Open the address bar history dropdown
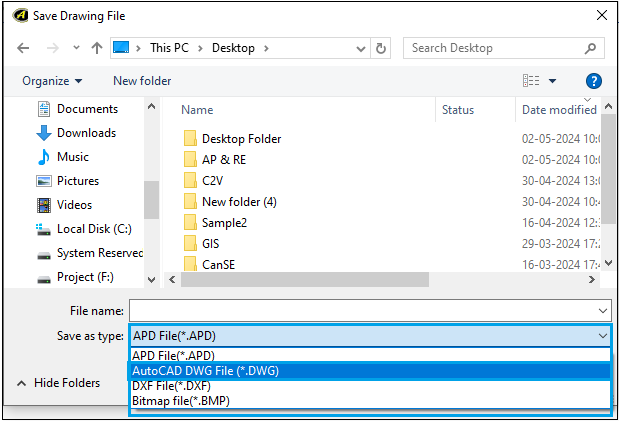This screenshot has height=422, width=620. pyautogui.click(x=359, y=48)
